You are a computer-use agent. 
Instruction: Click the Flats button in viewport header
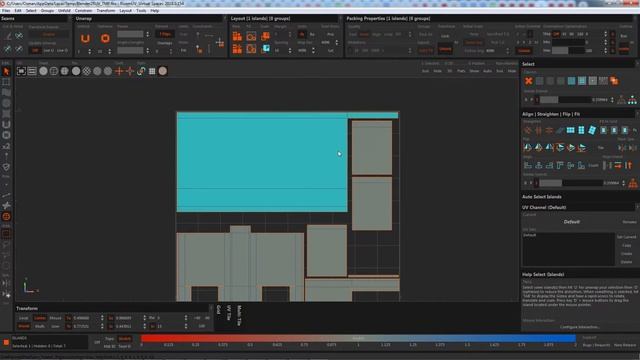pyautogui.click(x=461, y=71)
